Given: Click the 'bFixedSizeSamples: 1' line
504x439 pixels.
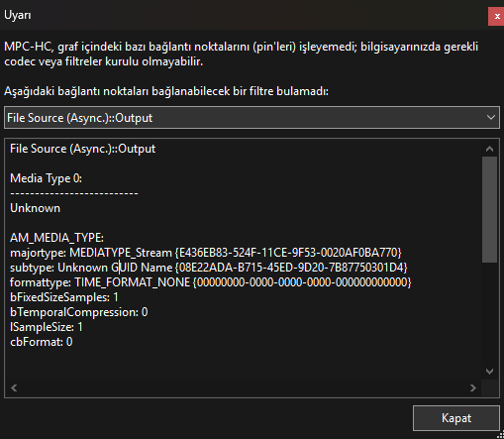Looking at the screenshot, I should 64,297.
